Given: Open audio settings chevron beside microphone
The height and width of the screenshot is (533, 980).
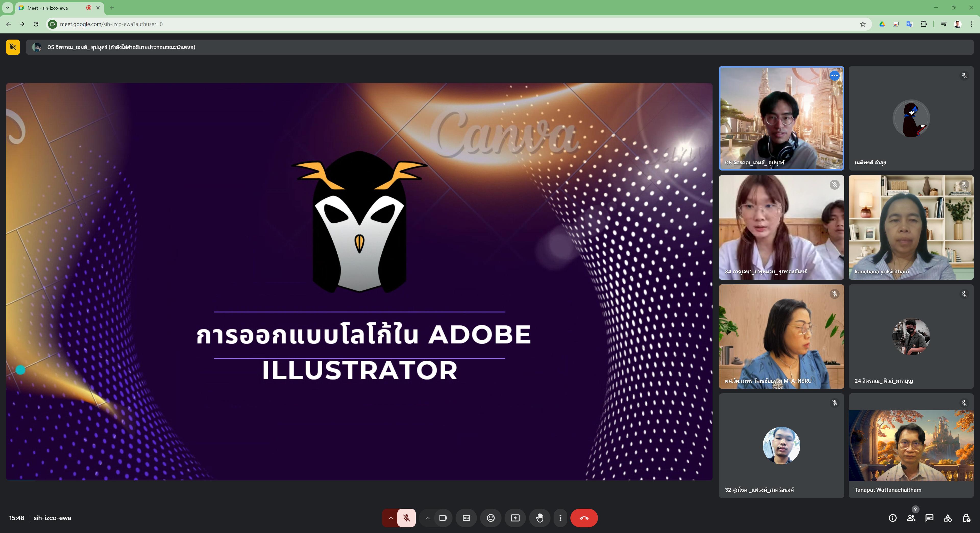Looking at the screenshot, I should coord(390,518).
